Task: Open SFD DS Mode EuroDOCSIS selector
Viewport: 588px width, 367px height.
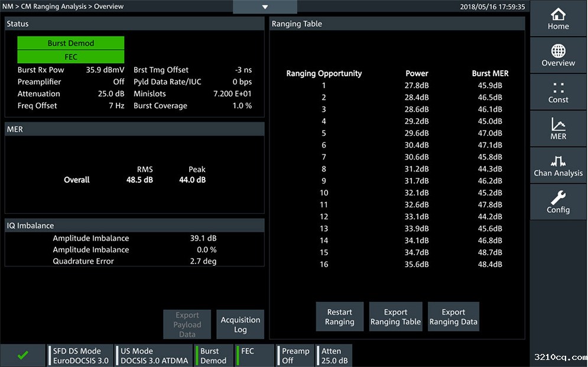Action: click(81, 355)
